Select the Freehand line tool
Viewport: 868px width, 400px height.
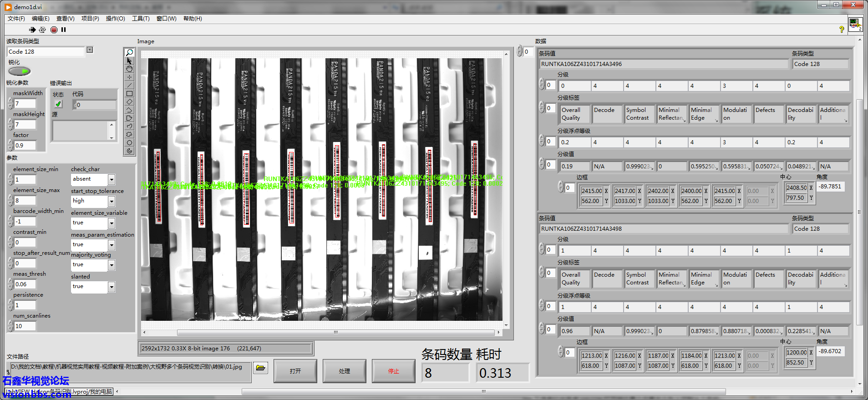pyautogui.click(x=129, y=126)
